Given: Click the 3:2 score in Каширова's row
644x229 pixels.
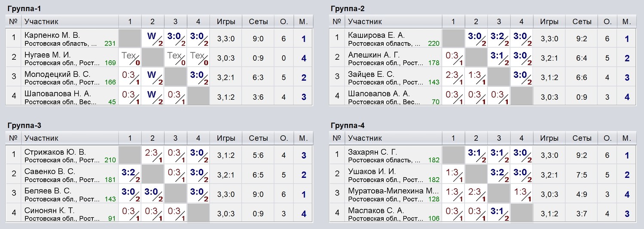Looking at the screenshot, I should (499, 38).
